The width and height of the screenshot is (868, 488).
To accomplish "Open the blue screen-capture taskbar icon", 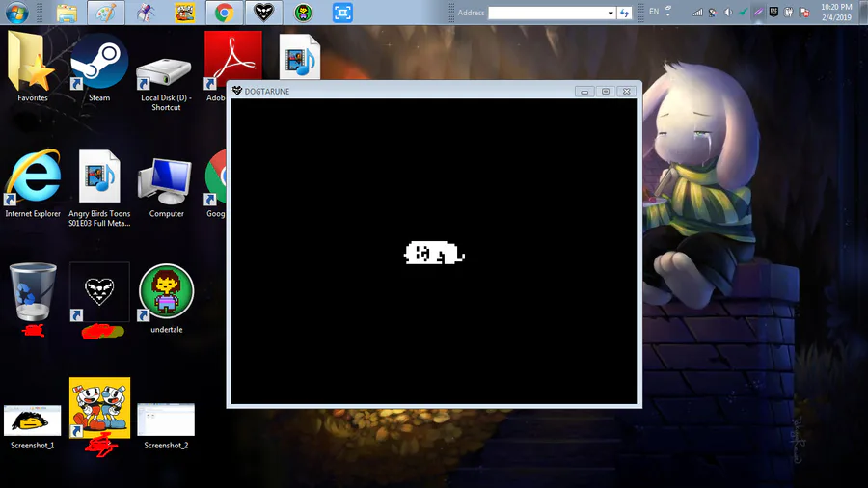I will click(x=342, y=13).
